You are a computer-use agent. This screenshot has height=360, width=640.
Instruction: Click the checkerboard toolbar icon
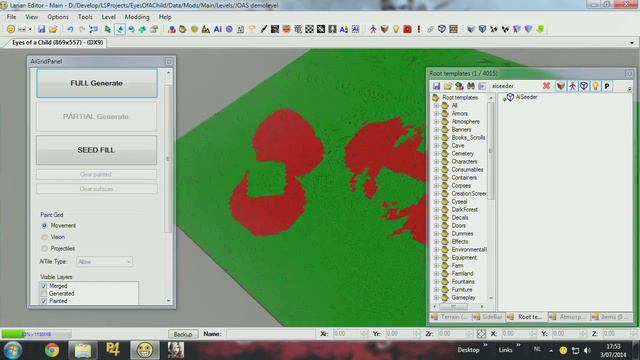tap(309, 29)
